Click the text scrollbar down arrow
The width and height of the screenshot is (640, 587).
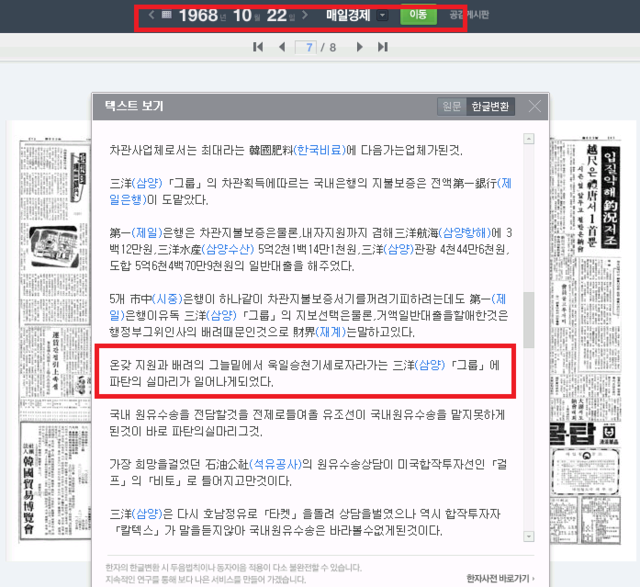click(x=529, y=536)
